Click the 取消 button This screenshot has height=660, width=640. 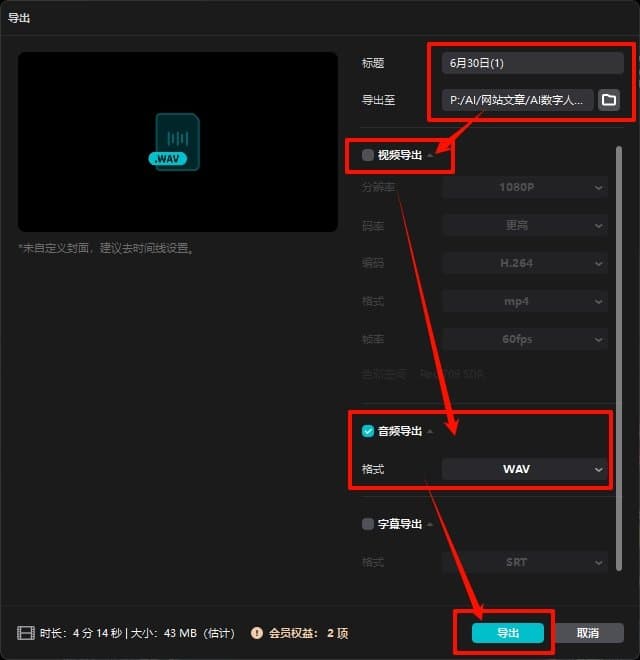pos(587,633)
